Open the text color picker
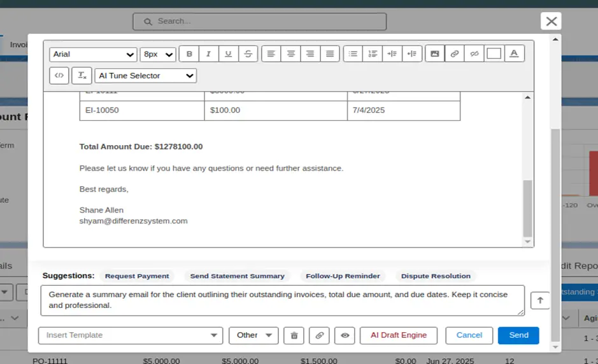This screenshot has width=598, height=364. coord(514,53)
